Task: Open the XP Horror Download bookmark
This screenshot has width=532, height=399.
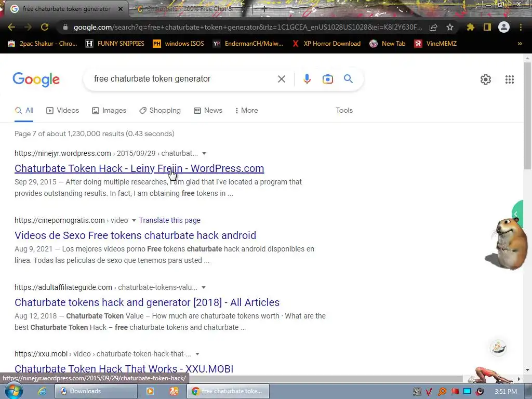Action: (x=326, y=44)
